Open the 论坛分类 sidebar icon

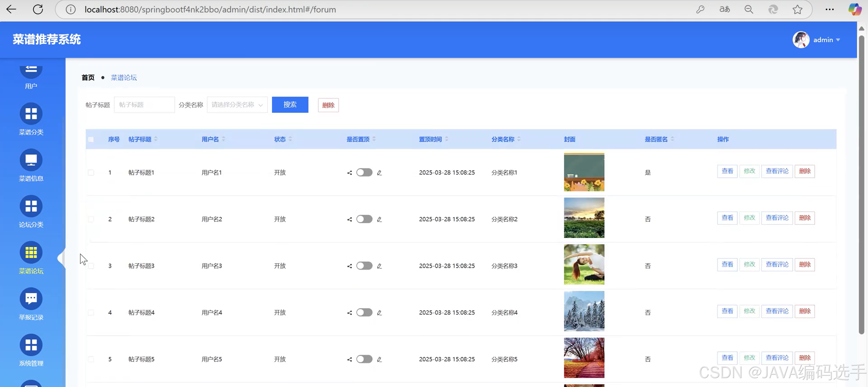[x=31, y=206]
